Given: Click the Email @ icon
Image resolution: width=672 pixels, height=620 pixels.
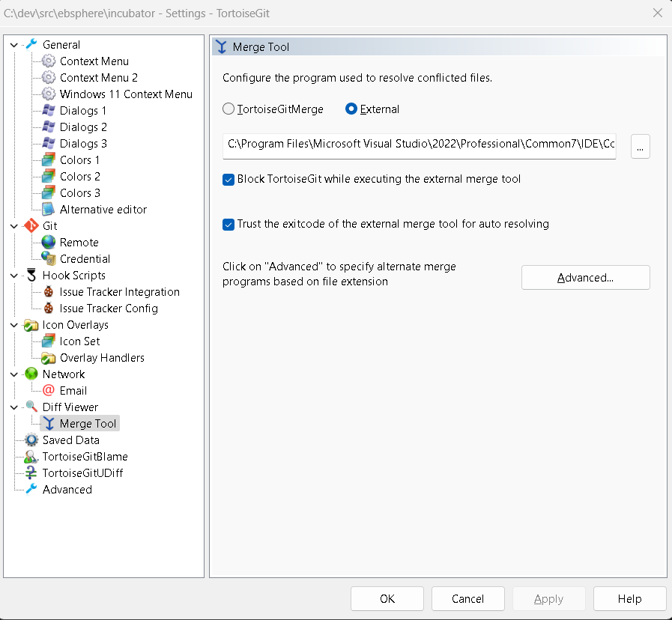Looking at the screenshot, I should (x=49, y=390).
